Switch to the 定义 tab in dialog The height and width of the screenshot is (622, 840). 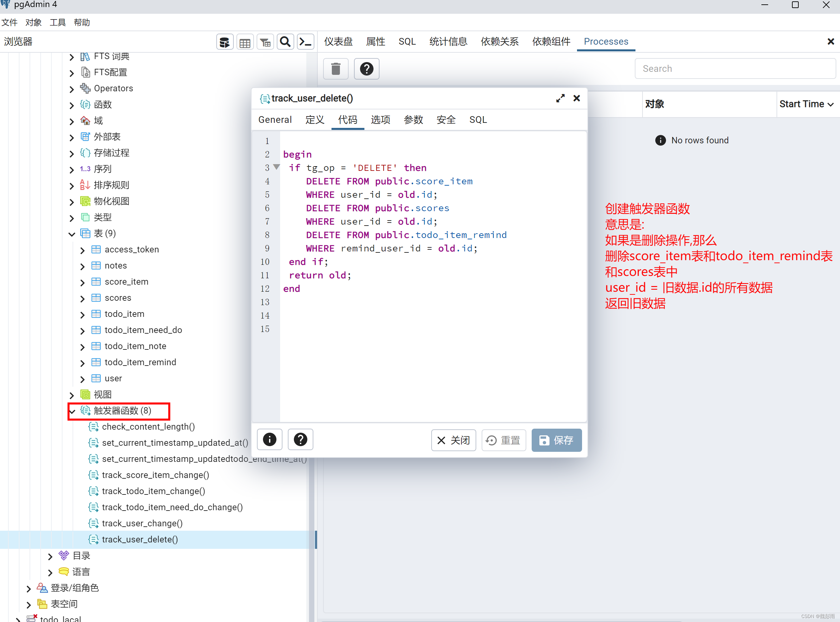(314, 120)
